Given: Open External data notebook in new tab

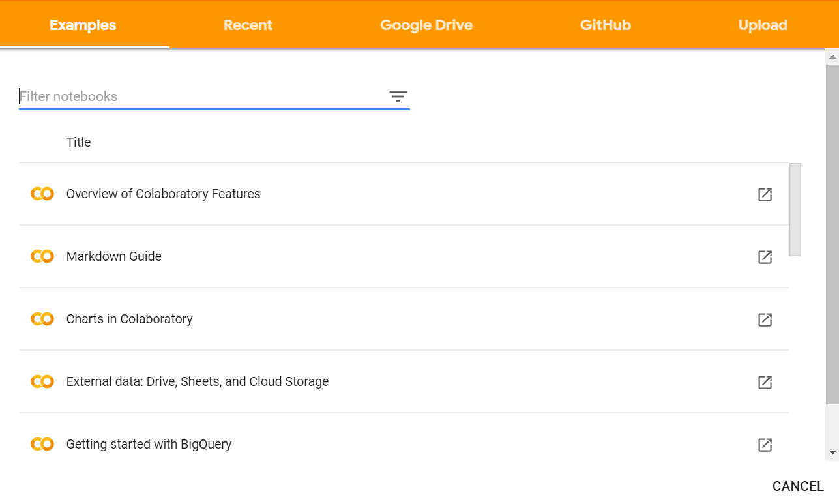Looking at the screenshot, I should [x=765, y=382].
